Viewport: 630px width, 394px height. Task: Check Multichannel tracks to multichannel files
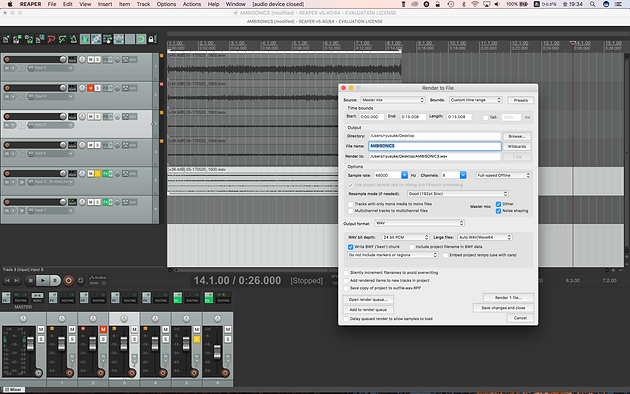coord(350,211)
